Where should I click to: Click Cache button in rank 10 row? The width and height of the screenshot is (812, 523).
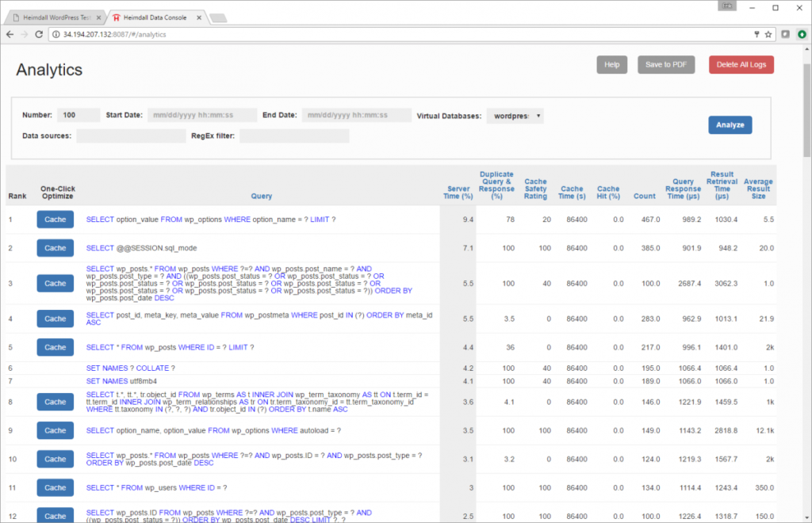[55, 459]
